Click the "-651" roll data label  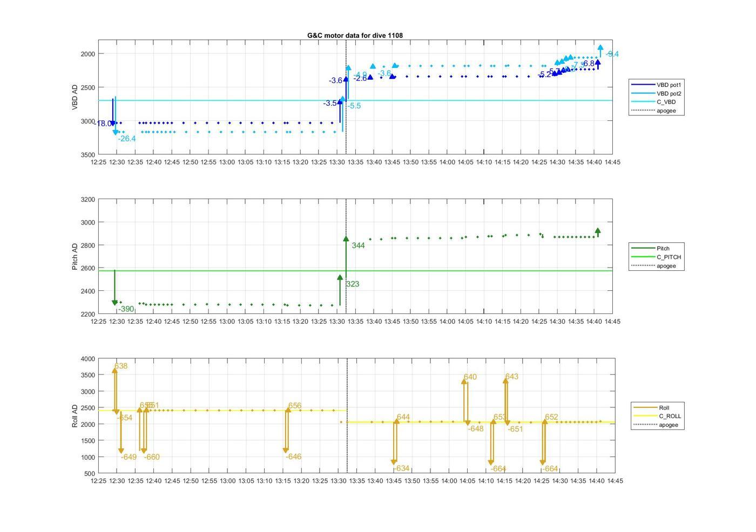point(515,429)
